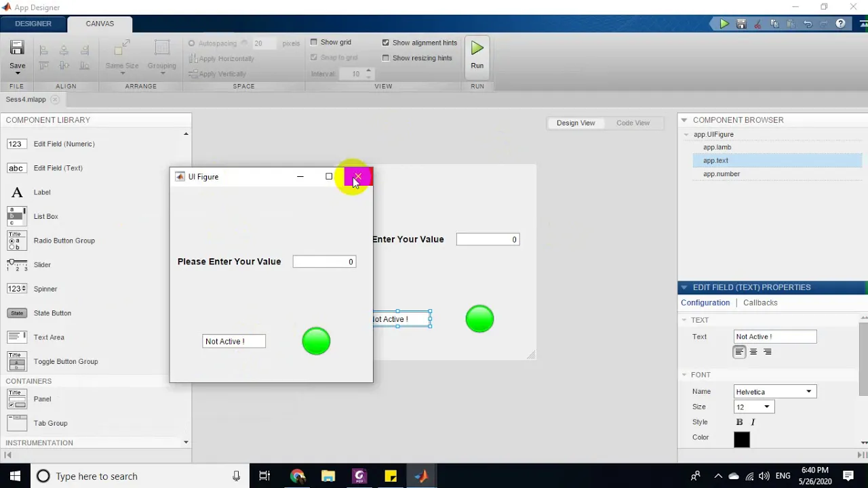Switch to the DESIGNER ribbon tab

(33, 24)
